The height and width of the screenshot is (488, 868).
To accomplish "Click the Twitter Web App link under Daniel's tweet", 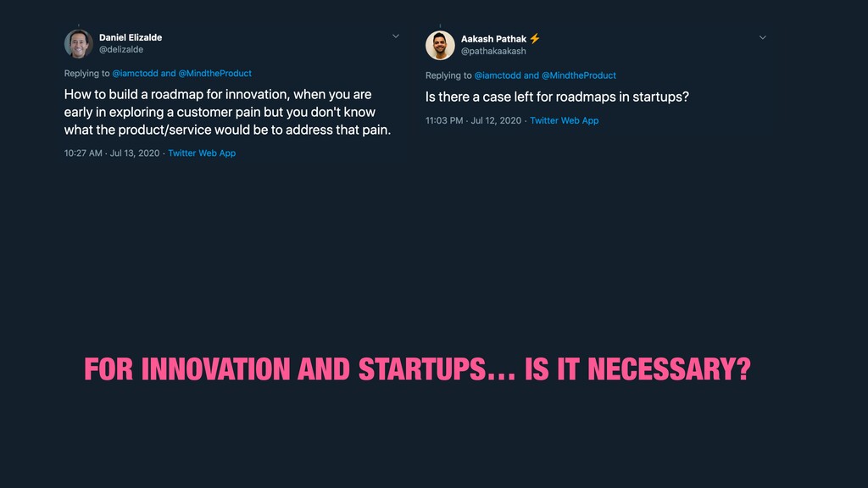I will (202, 153).
